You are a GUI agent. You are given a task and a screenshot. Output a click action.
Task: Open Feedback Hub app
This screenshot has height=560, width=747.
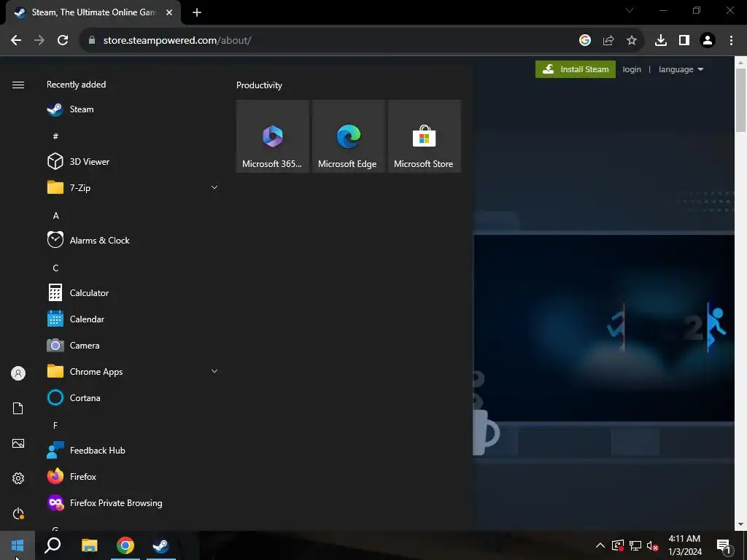pyautogui.click(x=133, y=450)
